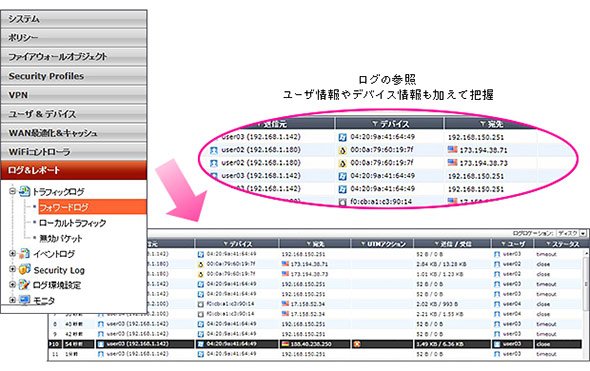Click destination 188.40.238.250 in highlighted row
This screenshot has height=371, width=590.
311,344
